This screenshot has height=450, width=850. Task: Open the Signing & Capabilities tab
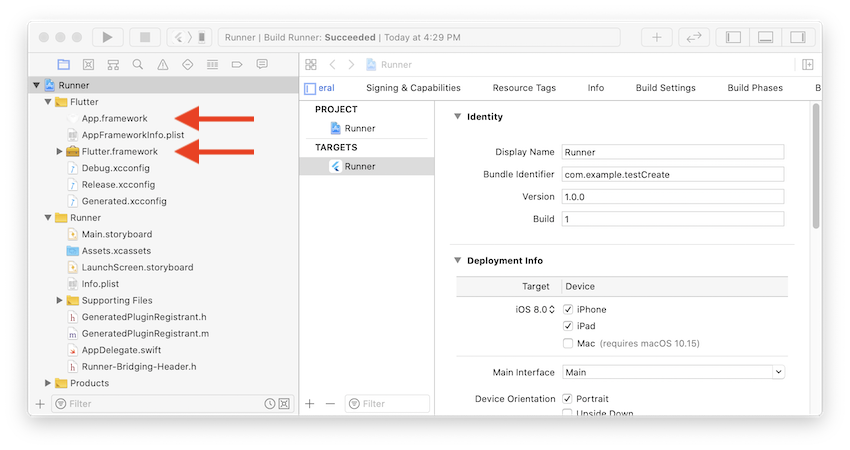413,88
